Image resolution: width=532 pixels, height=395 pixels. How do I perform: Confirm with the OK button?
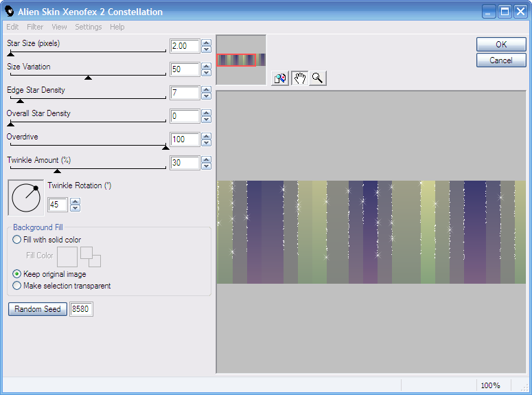[501, 45]
